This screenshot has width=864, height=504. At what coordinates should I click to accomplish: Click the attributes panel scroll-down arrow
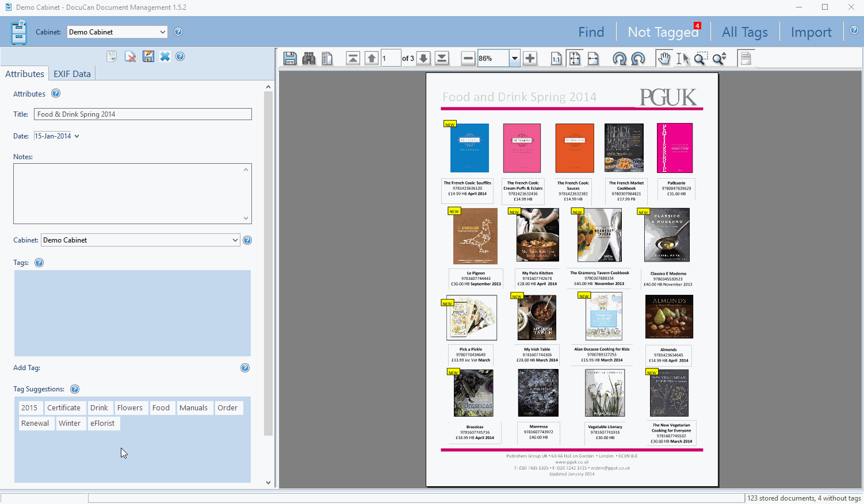tap(268, 483)
